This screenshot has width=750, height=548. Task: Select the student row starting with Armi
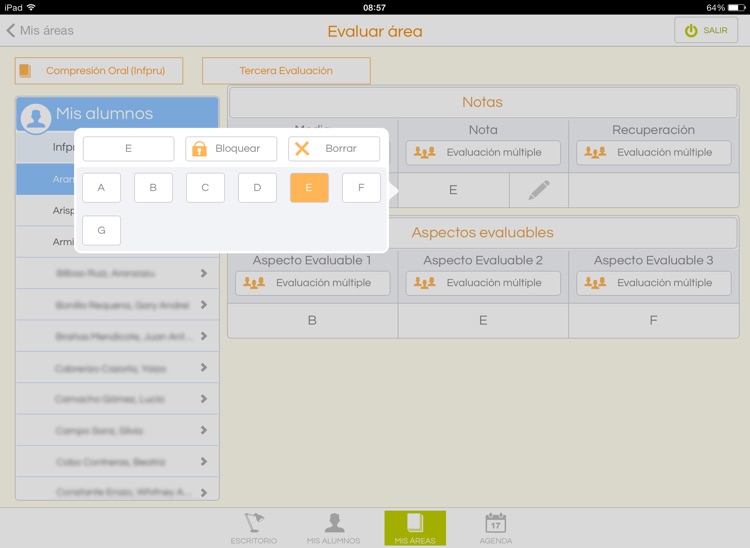coord(45,242)
